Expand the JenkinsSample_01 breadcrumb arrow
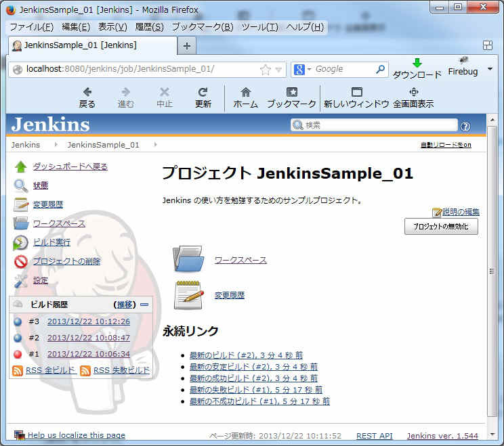The width and height of the screenshot is (504, 446). [156, 145]
